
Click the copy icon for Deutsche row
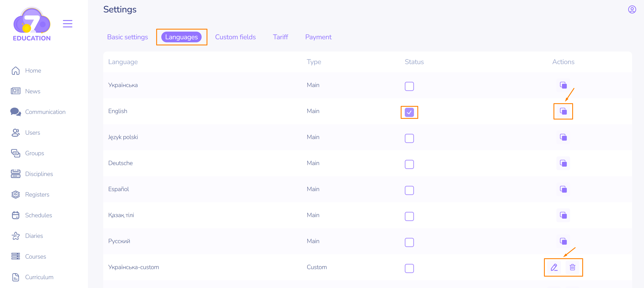[x=563, y=163]
